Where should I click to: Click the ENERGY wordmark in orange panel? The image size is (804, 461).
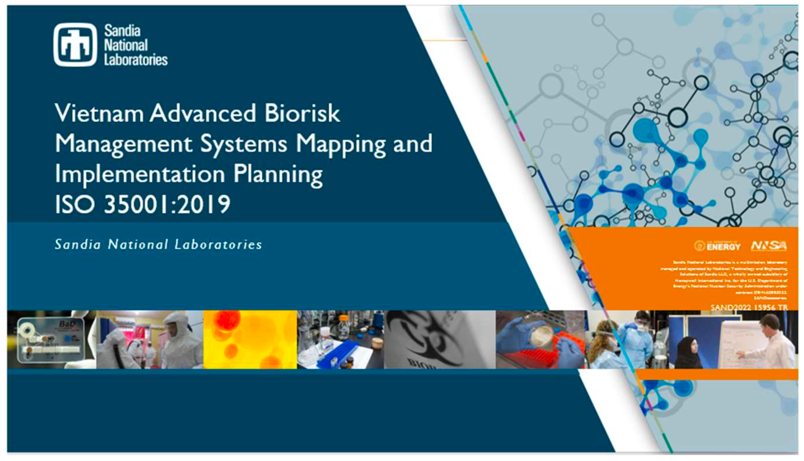point(725,246)
